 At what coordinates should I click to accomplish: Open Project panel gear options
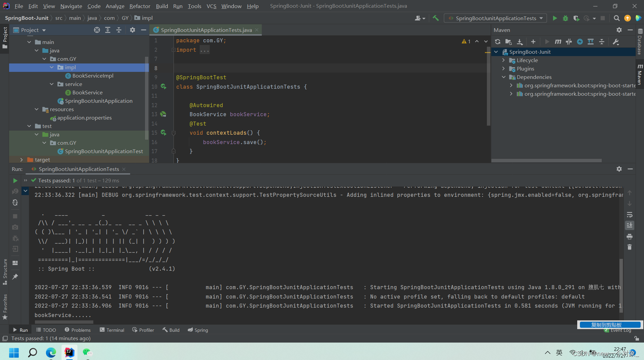click(x=133, y=30)
